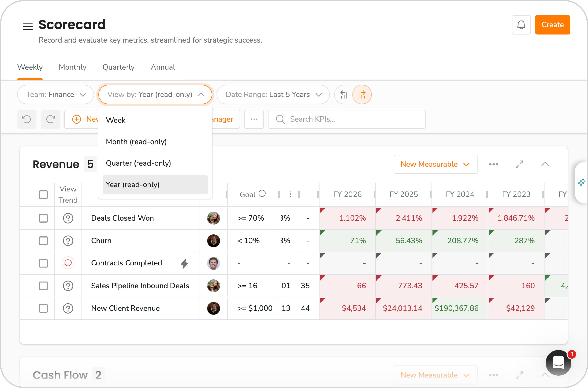The image size is (588, 388).
Task: Click Contracts Completed red alert icon
Action: [68, 263]
